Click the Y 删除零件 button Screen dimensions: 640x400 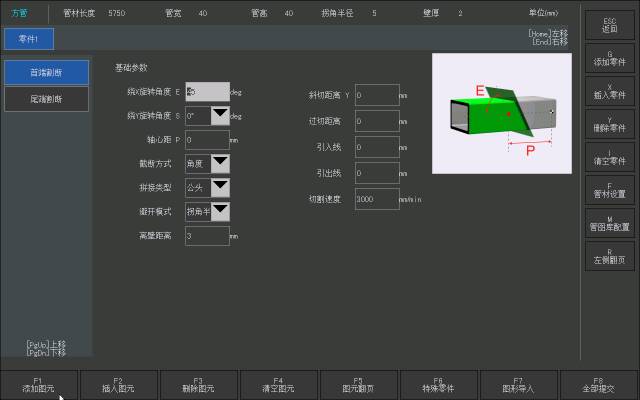[x=610, y=124]
